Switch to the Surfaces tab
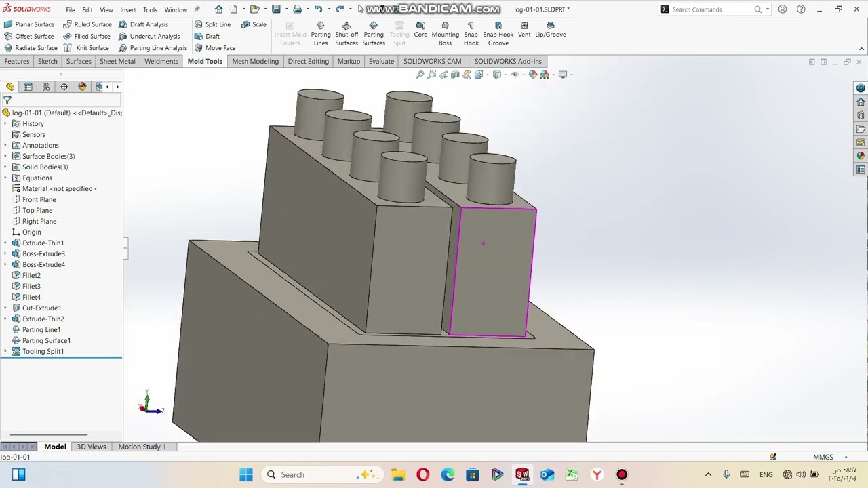This screenshot has height=488, width=868. tap(79, 62)
